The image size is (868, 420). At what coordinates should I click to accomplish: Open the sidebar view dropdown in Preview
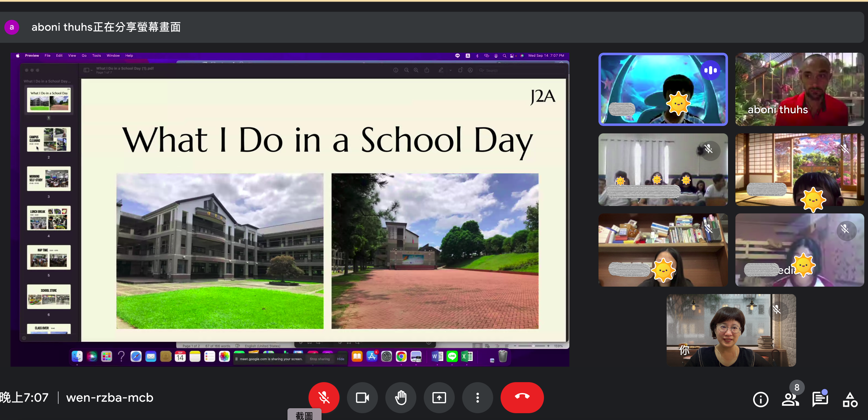coord(87,70)
